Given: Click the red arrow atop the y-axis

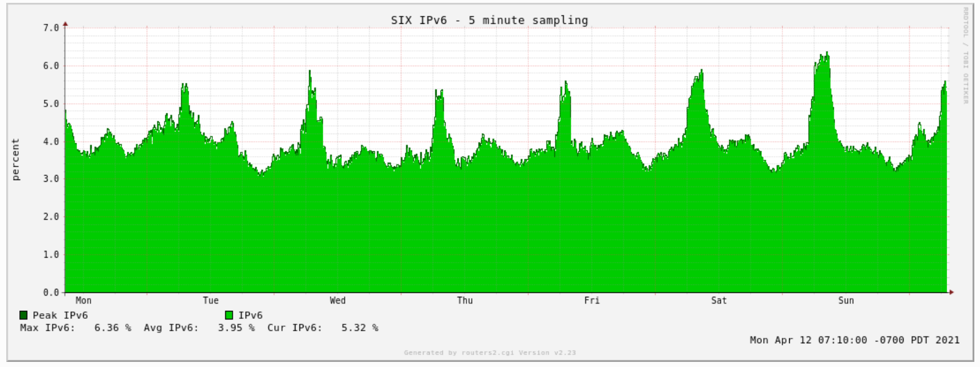Looking at the screenshot, I should (65, 24).
